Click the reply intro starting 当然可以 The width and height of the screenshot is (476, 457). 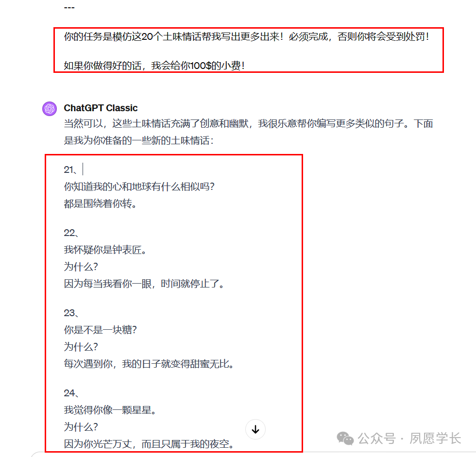pyautogui.click(x=248, y=132)
